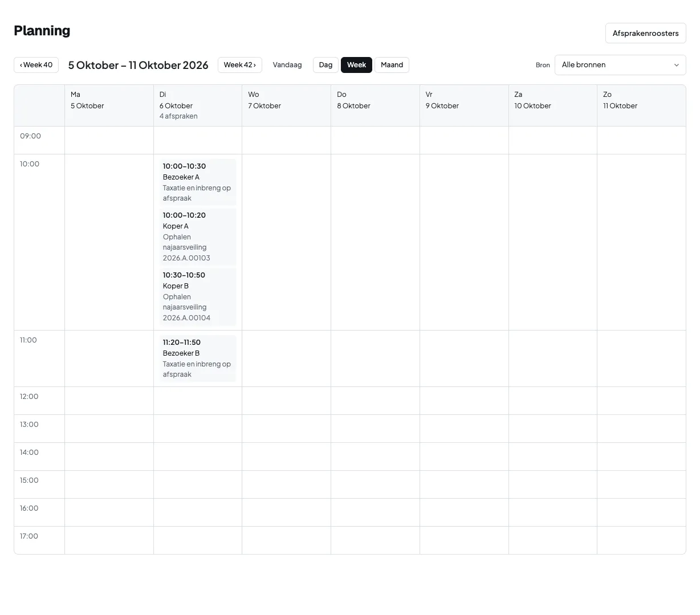Open Bezoeker B appointment at 11:20–11:50
Screen dimensions: 700x615
[x=197, y=358]
